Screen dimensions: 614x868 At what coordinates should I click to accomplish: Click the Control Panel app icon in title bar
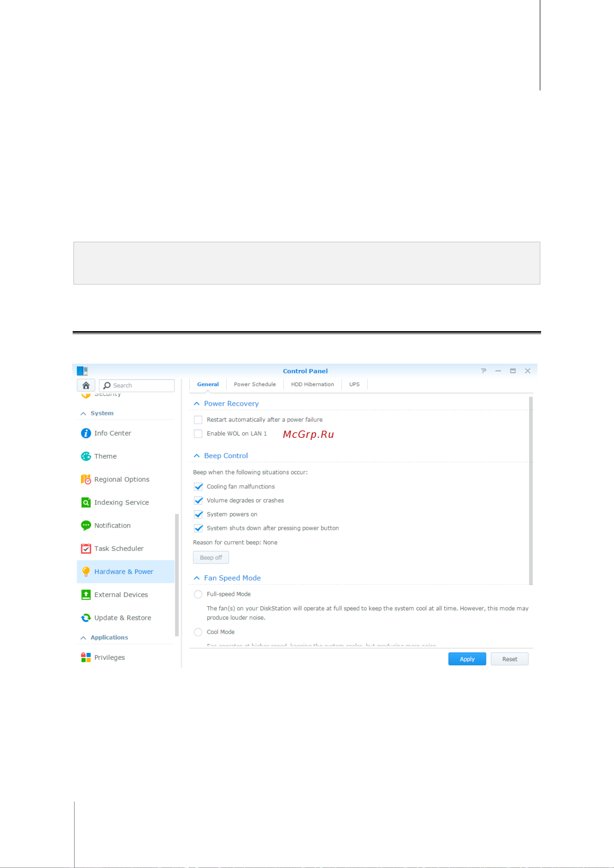[82, 371]
